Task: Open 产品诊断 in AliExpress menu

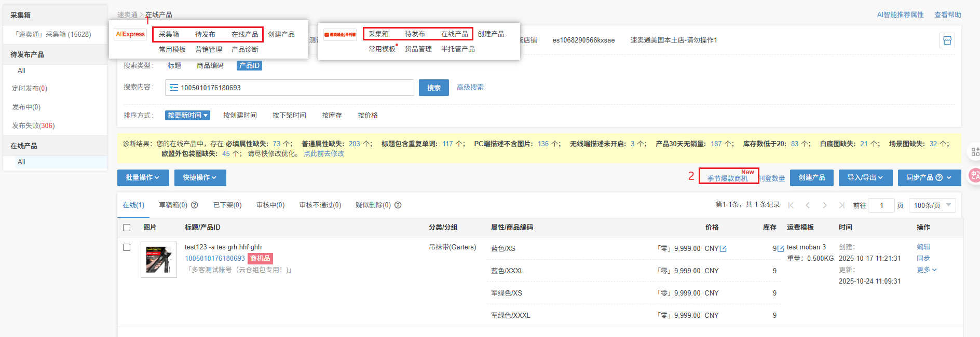Action: click(245, 49)
